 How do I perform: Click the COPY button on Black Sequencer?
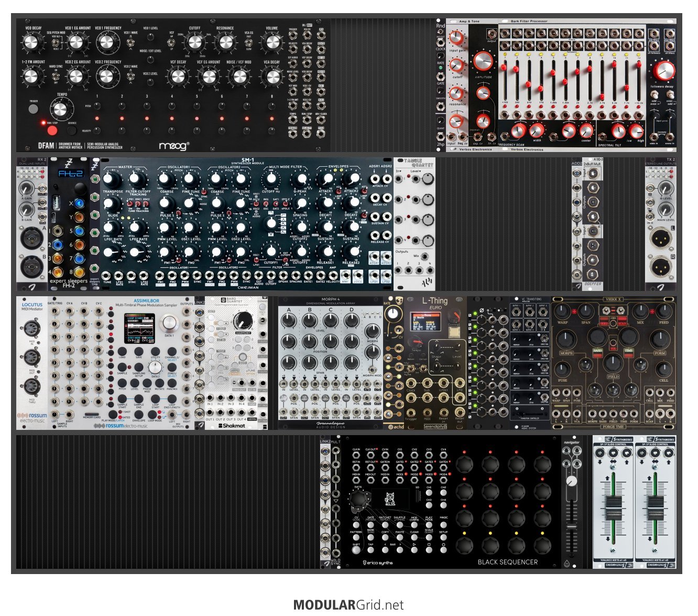(385, 538)
